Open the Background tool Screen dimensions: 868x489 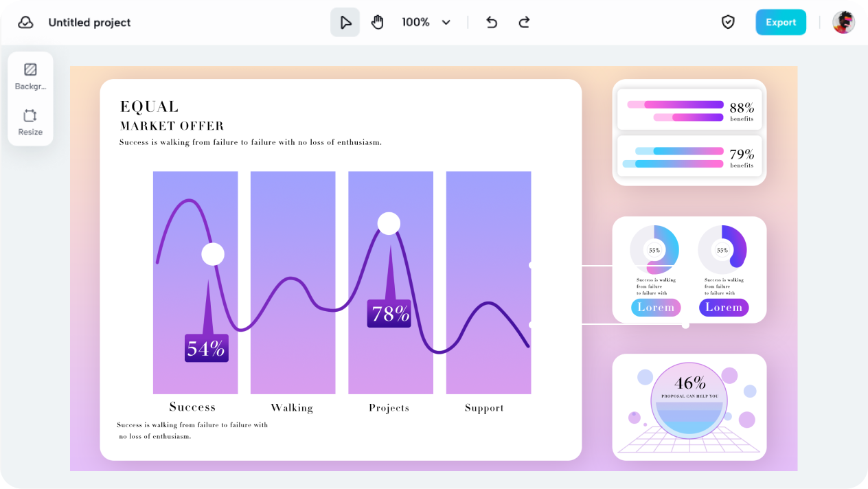(x=30, y=76)
